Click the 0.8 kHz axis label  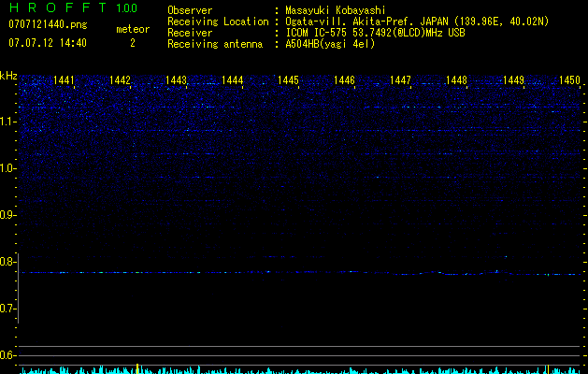[7, 262]
